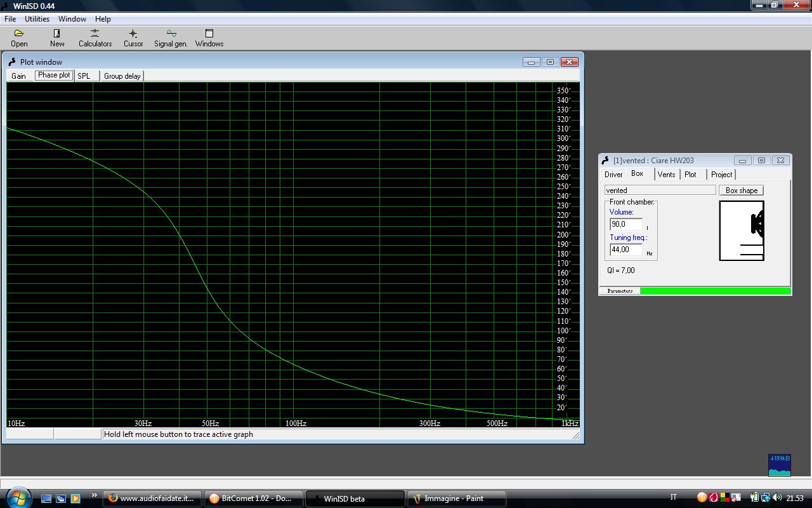Open the File menu
Viewport: 812px width, 508px height.
(x=10, y=19)
